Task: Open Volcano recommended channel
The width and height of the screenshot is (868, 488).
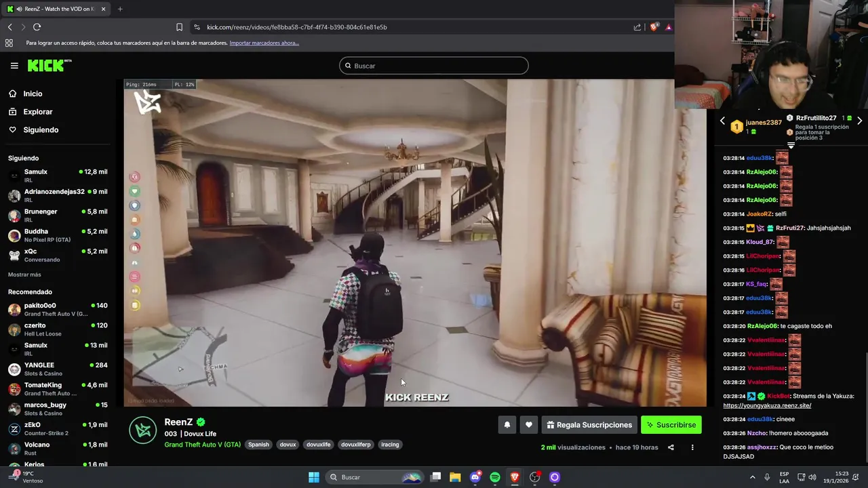Action: [59, 449]
